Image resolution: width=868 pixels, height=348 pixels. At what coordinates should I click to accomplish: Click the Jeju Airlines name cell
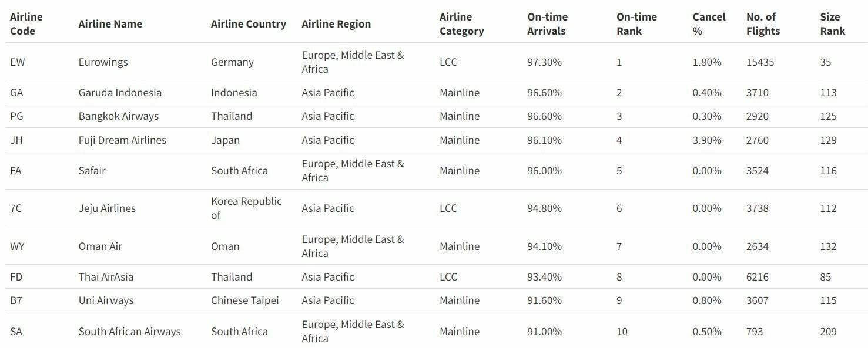tap(107, 208)
